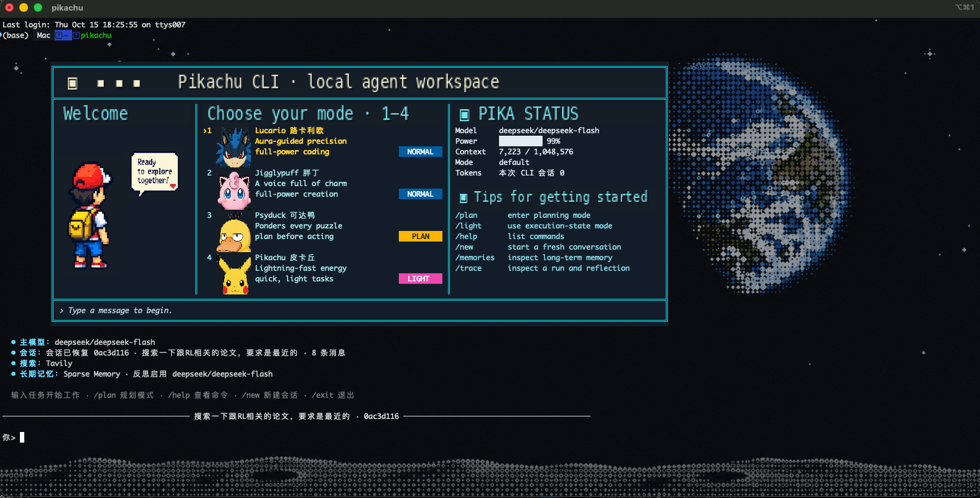Image resolution: width=980 pixels, height=498 pixels.
Task: Click the 'Pikachu 皮卡丘' mode name
Action: pos(285,258)
